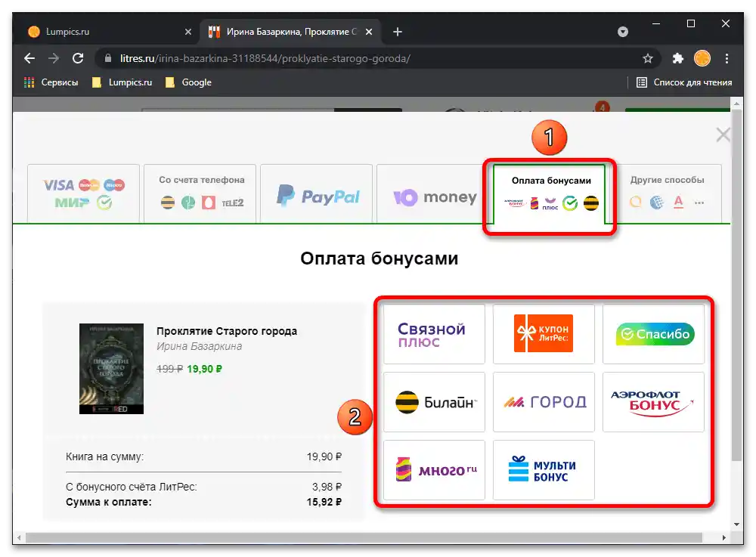The width and height of the screenshot is (756, 557).
Task: Click the author name Ирина Базаркина
Action: [x=199, y=346]
